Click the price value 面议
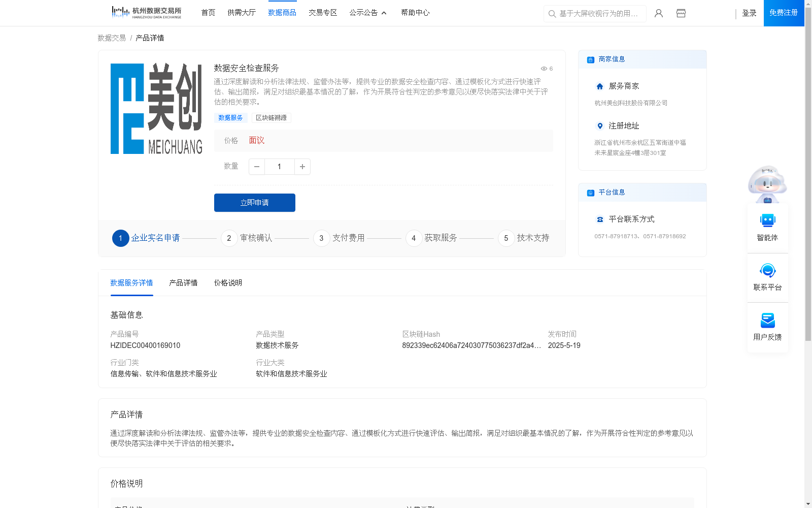Image resolution: width=812 pixels, height=508 pixels. [x=256, y=141]
